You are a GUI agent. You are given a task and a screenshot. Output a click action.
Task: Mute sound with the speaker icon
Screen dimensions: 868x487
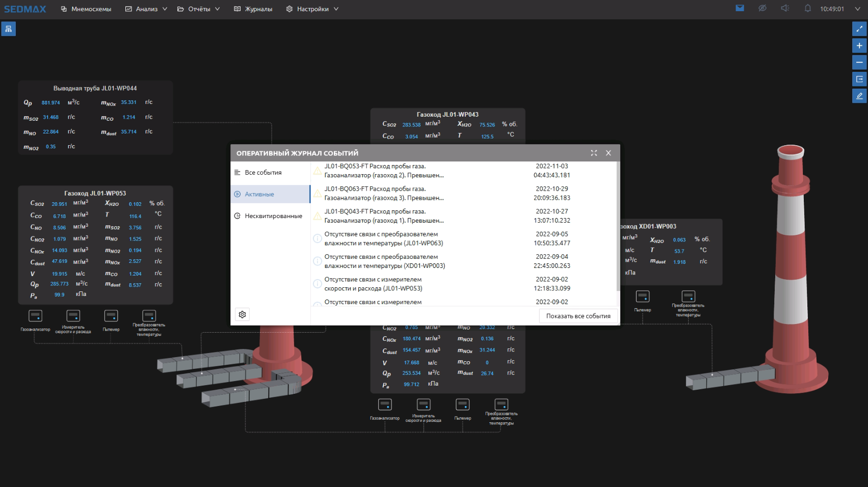(785, 8)
